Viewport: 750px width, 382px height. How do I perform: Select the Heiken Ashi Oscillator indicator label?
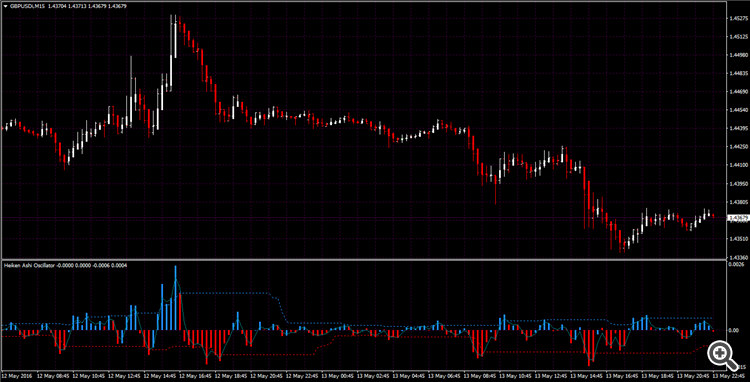point(29,265)
